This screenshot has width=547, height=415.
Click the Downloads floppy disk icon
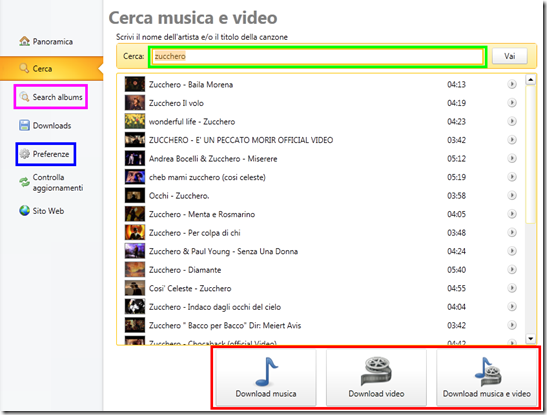24,125
